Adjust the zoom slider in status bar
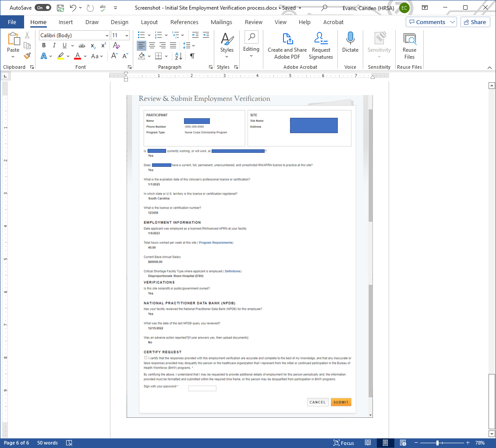Viewport: 496px width, 448px height. (x=437, y=443)
